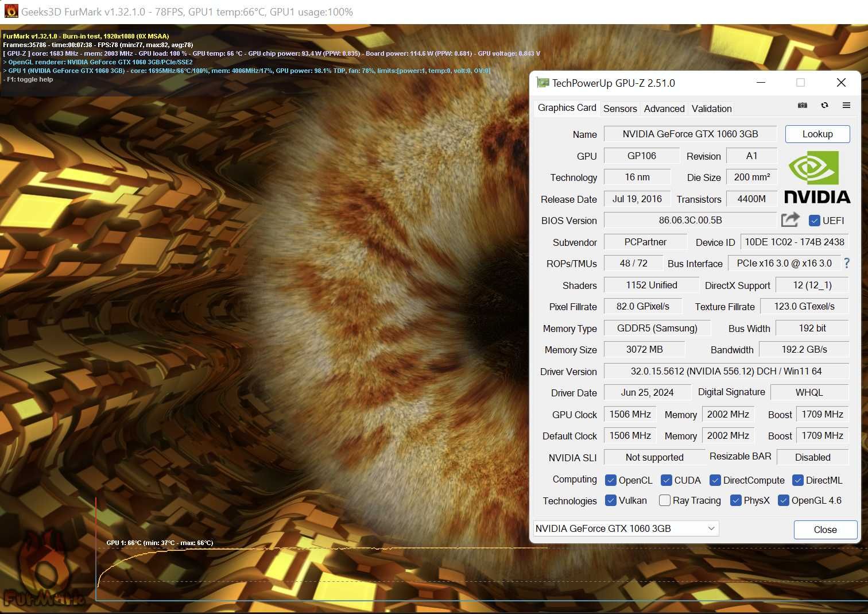Click the Release Date Jul 19, 2016 field

coord(637,199)
